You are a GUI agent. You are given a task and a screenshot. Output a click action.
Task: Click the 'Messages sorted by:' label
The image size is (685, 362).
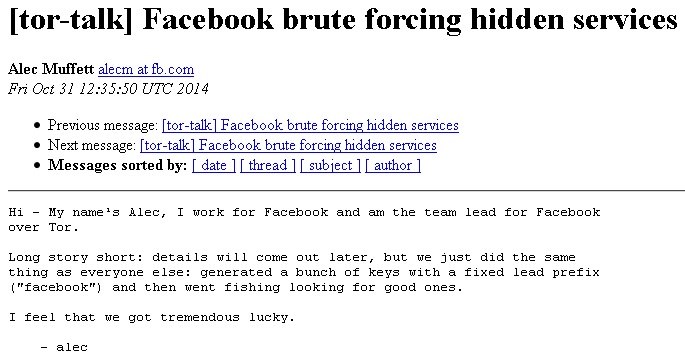click(118, 165)
